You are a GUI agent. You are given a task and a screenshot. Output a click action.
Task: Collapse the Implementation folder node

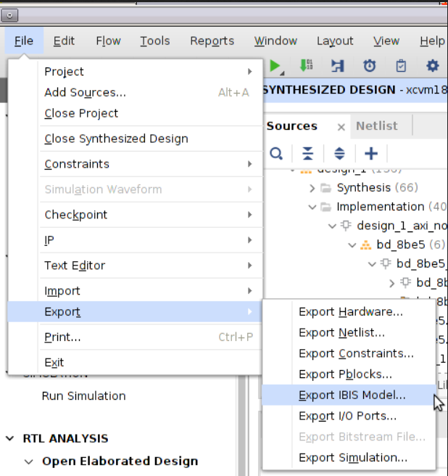tap(312, 207)
